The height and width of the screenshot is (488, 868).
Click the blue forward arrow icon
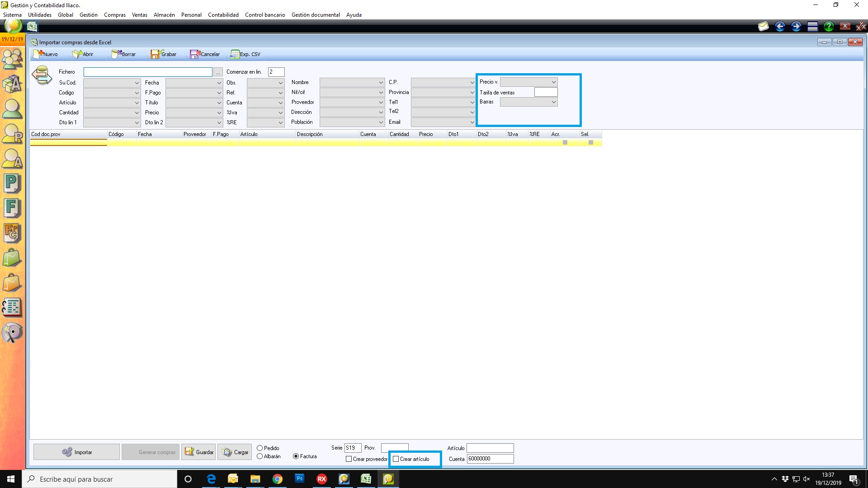(796, 27)
